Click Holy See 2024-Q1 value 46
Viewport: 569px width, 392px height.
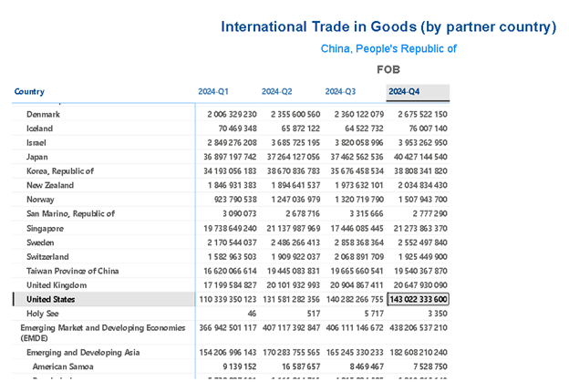click(x=252, y=314)
